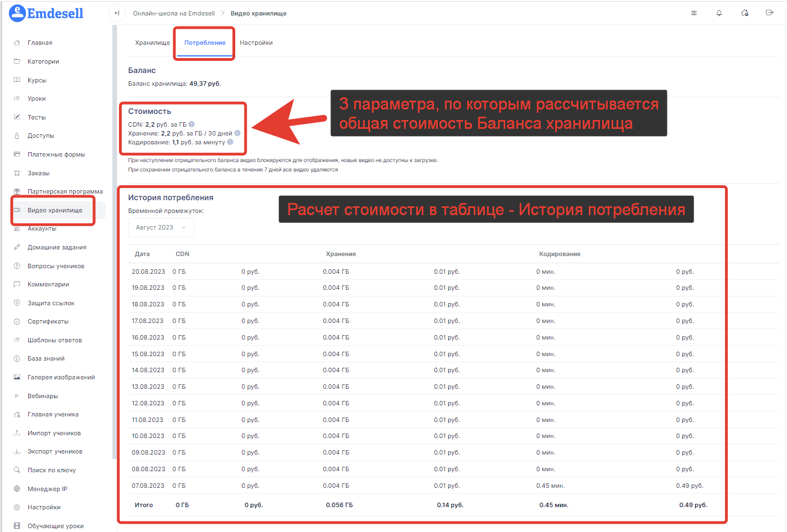The image size is (787, 532).
Task: Click the CDN column header
Action: click(x=183, y=254)
